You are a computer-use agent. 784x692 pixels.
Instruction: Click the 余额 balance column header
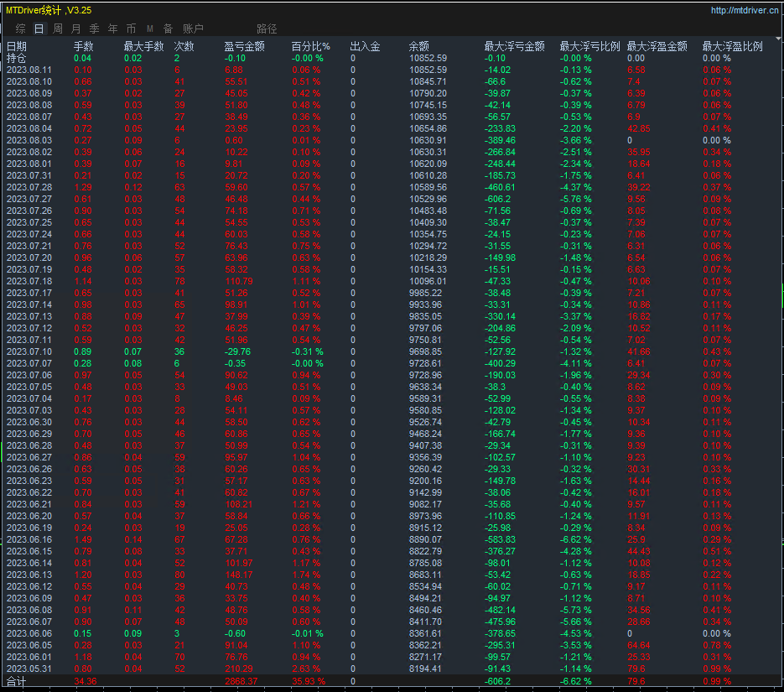tap(419, 46)
